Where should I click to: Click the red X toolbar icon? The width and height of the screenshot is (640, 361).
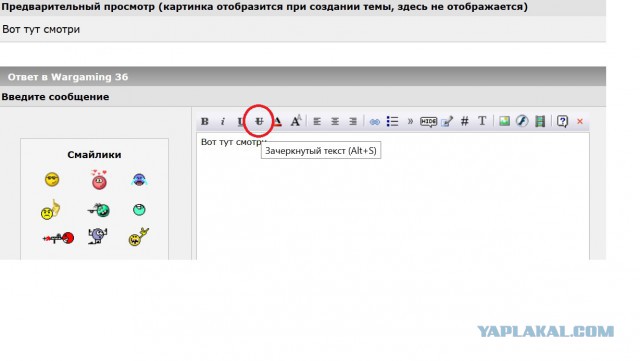point(580,121)
